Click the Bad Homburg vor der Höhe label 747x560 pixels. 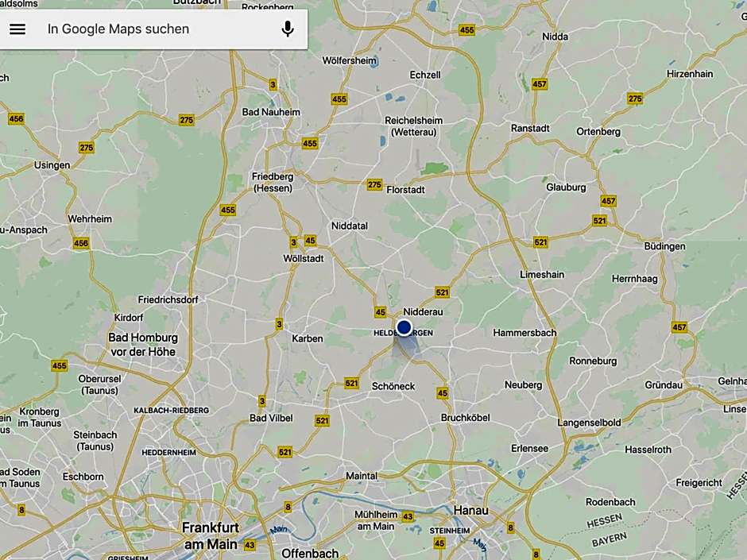[143, 345]
